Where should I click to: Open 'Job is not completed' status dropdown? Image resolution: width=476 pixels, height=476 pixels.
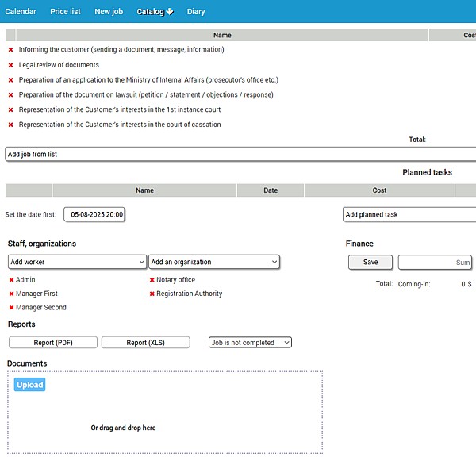250,343
